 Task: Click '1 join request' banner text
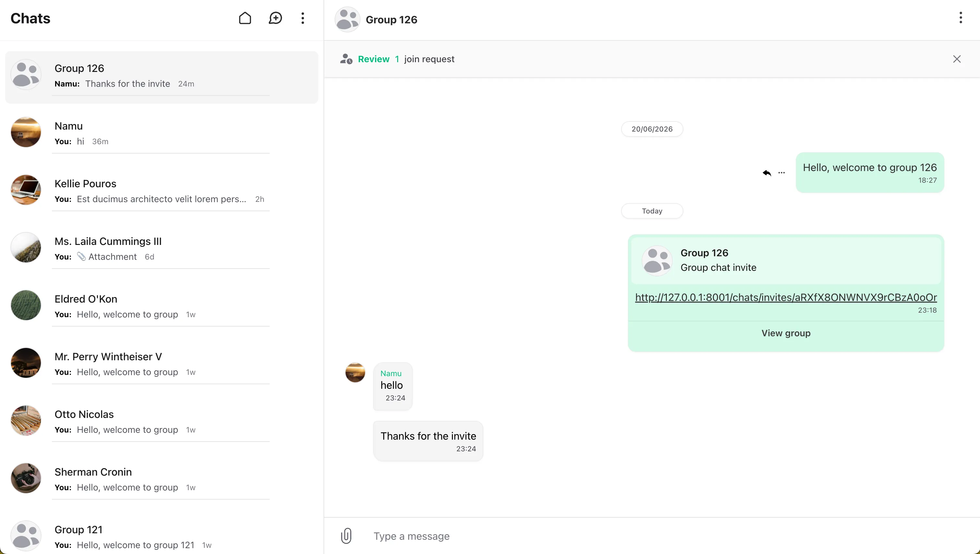point(424,59)
